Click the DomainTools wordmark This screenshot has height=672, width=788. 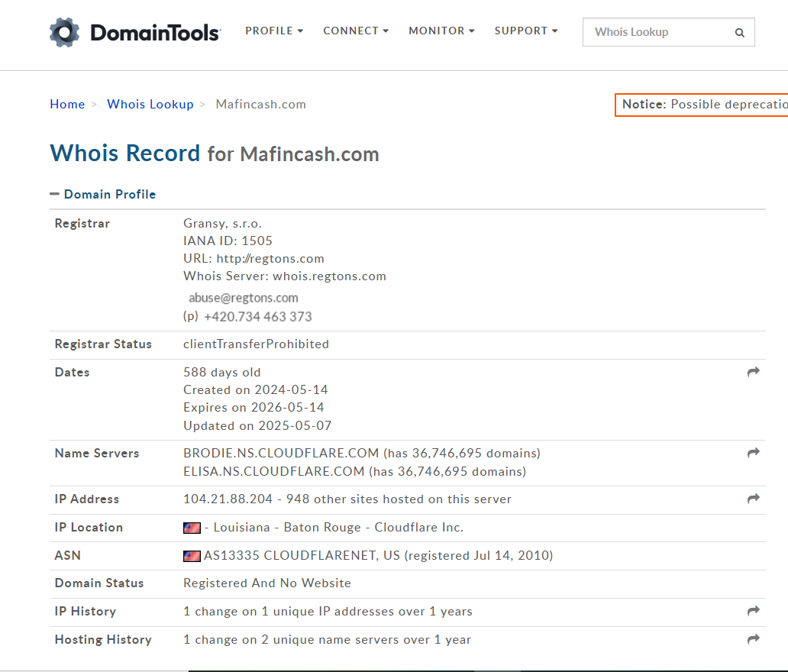pyautogui.click(x=155, y=33)
